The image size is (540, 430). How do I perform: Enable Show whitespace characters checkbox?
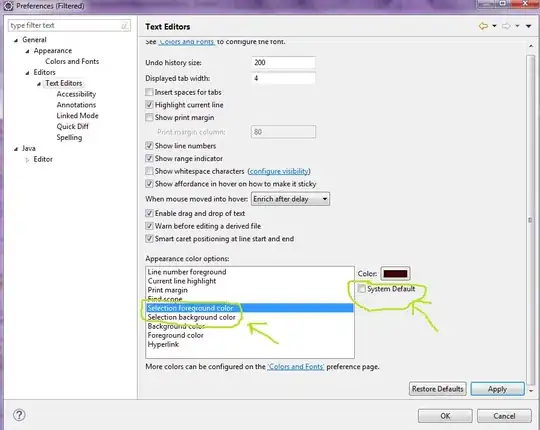(x=149, y=171)
